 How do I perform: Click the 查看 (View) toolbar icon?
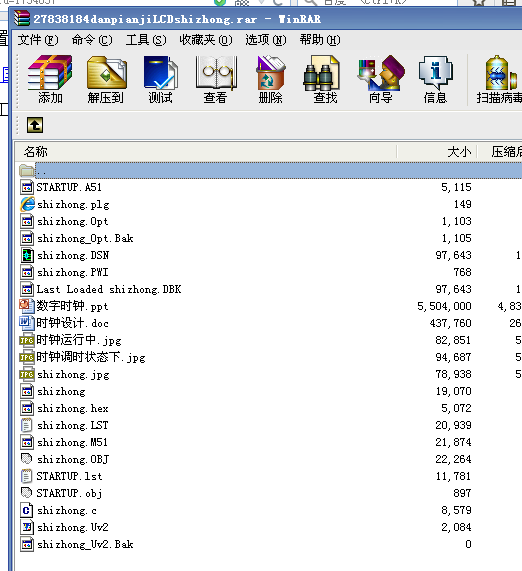point(216,73)
